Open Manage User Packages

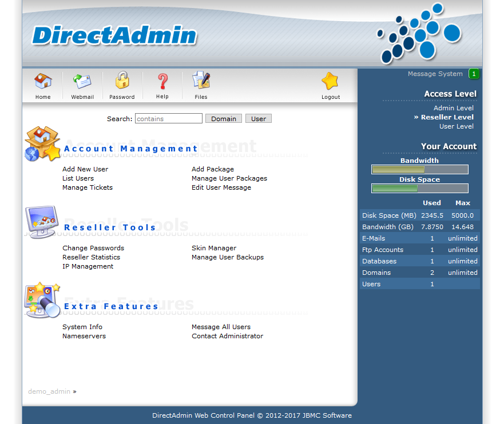229,178
